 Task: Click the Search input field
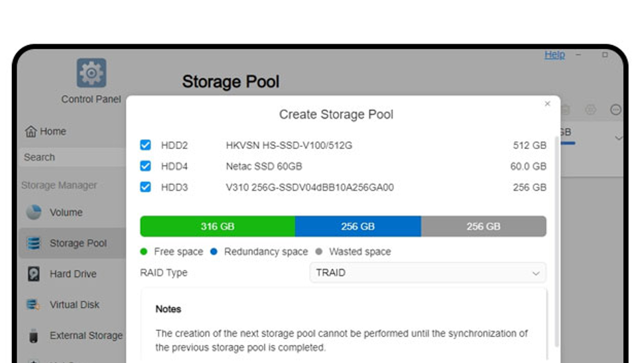(x=72, y=157)
